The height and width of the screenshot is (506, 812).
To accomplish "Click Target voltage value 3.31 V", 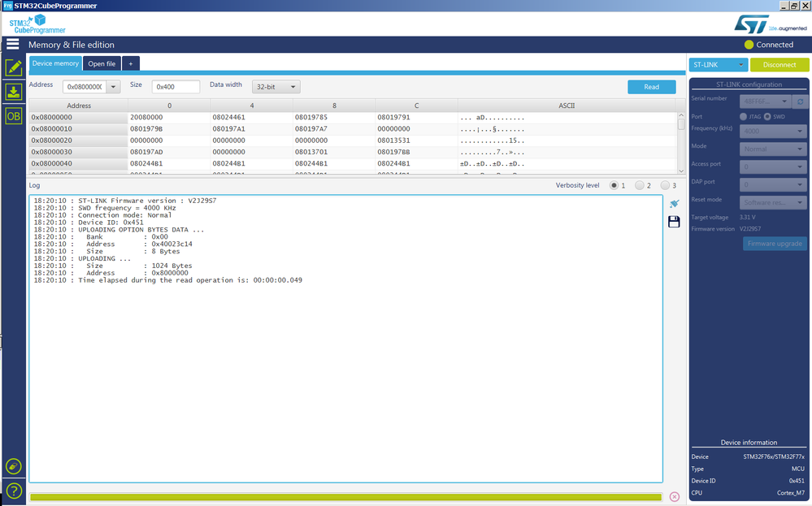I will click(747, 218).
